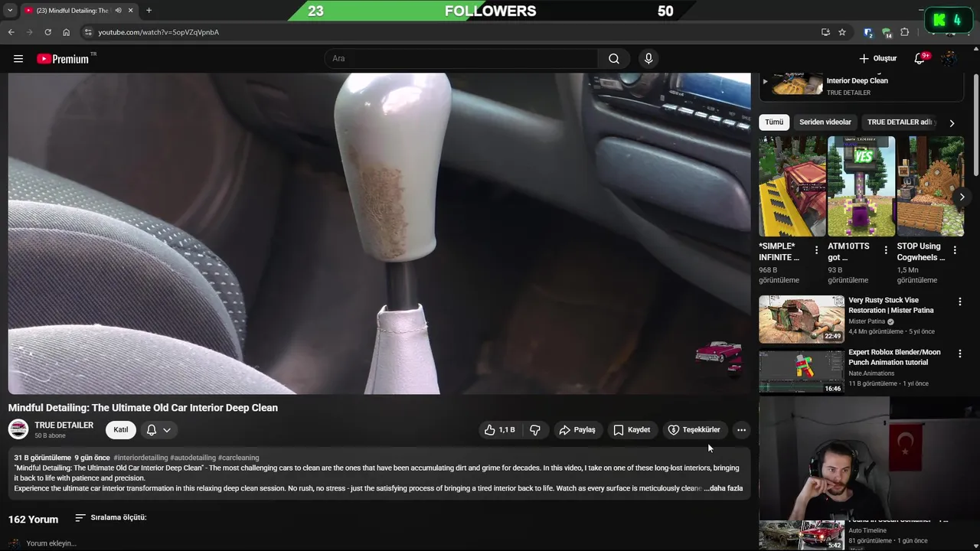
Task: Click the Ara search input field
Action: tap(462, 59)
